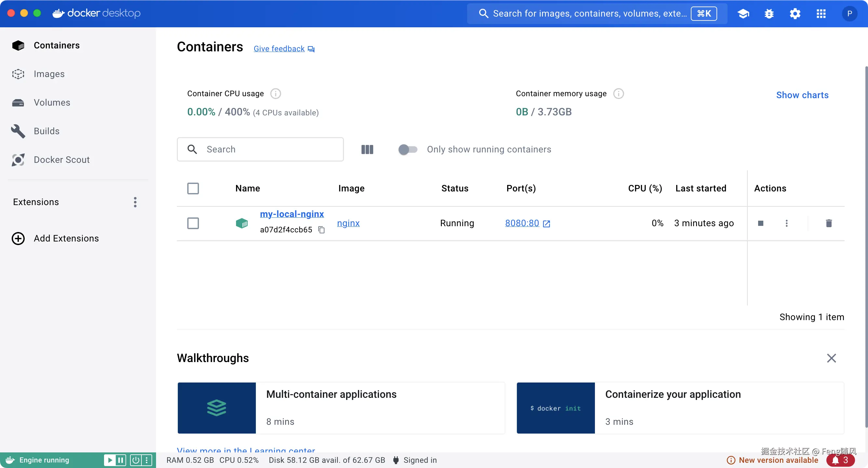Open more actions menu for my-local-nginx
The image size is (868, 468).
[x=786, y=223]
